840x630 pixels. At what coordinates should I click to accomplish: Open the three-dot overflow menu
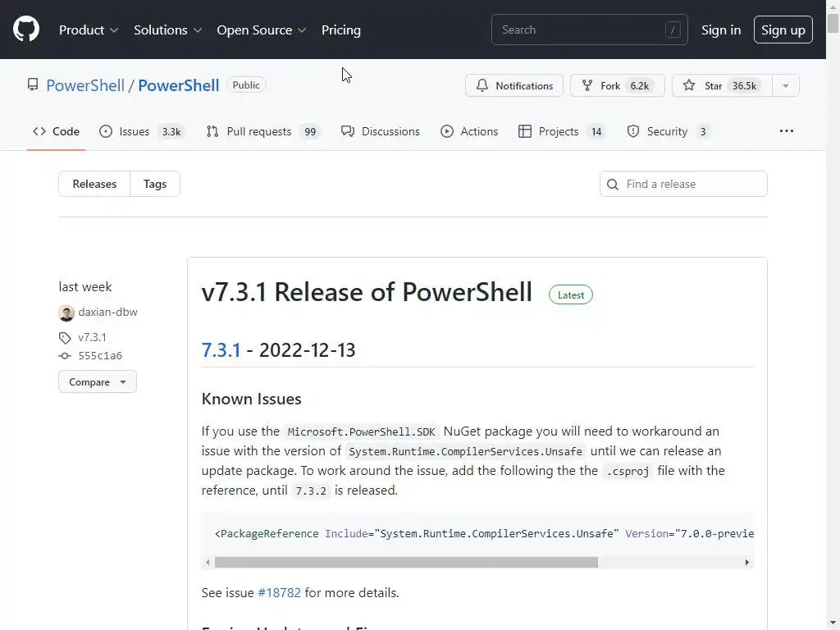point(787,131)
